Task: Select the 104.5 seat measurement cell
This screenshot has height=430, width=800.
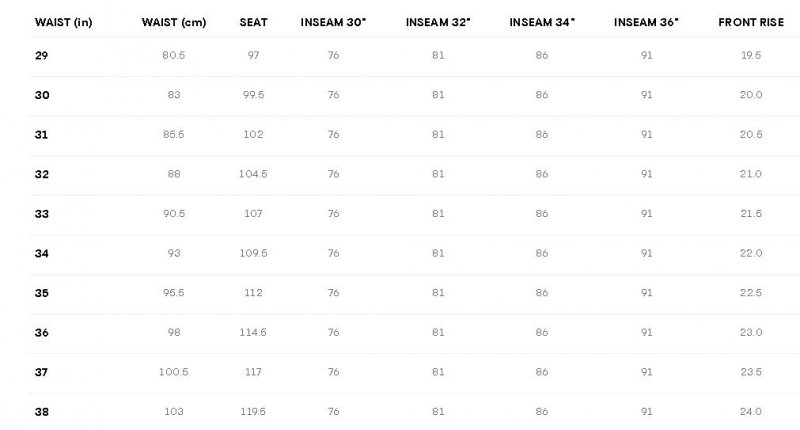Action: pos(253,174)
